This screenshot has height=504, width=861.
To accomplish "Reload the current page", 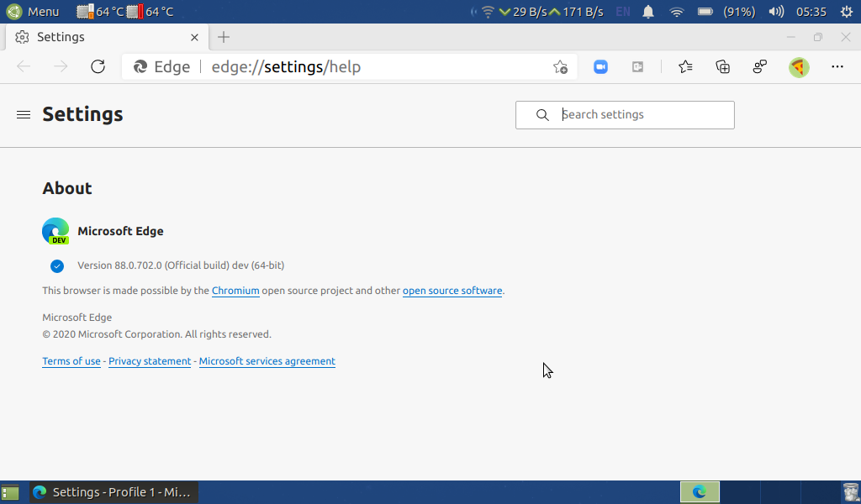I will tap(98, 66).
